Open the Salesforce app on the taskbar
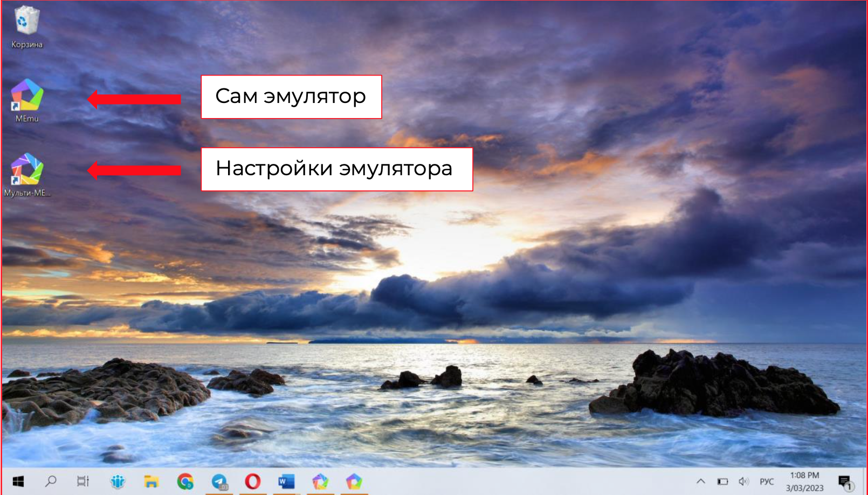 point(118,482)
